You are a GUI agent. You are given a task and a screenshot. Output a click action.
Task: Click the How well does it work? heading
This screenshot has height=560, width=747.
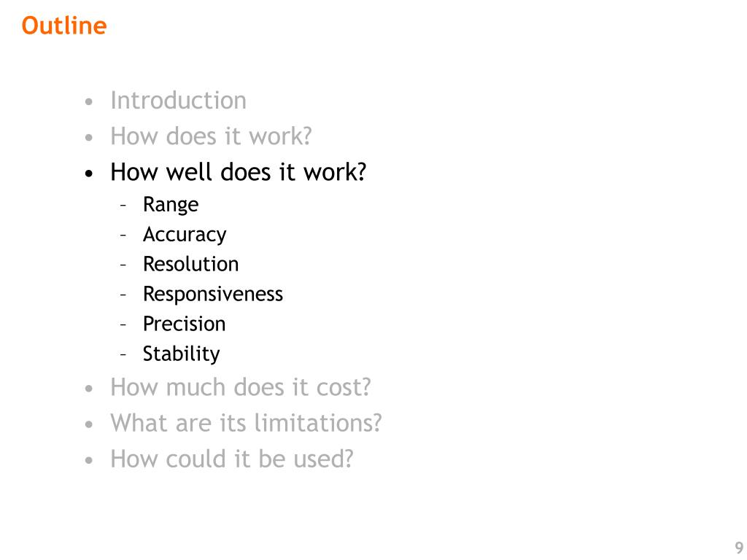(x=239, y=172)
